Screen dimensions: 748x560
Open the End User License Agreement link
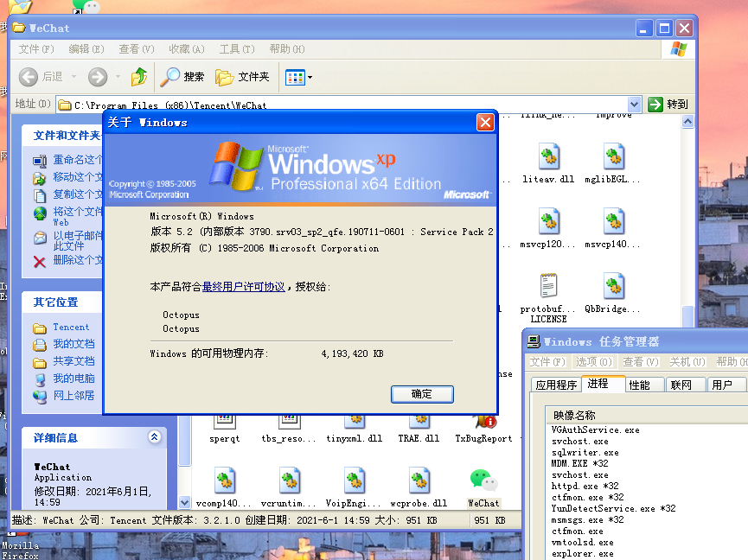click(243, 286)
